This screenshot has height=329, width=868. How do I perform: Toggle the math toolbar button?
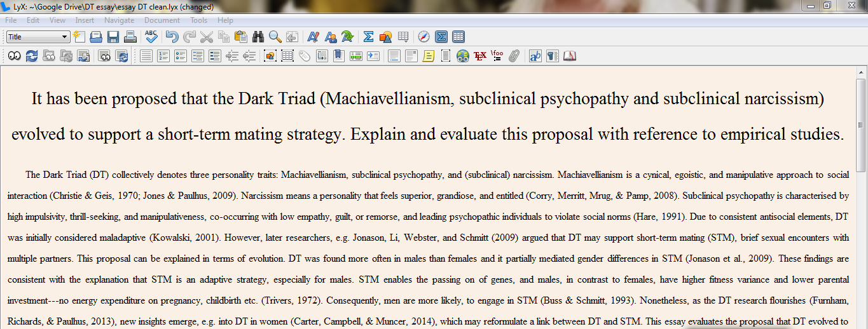(441, 37)
